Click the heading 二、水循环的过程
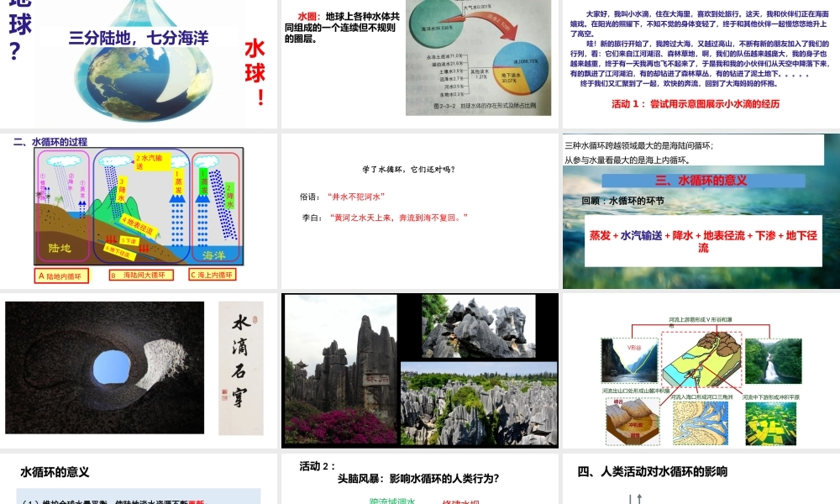This screenshot has height=504, width=840. tap(50, 142)
